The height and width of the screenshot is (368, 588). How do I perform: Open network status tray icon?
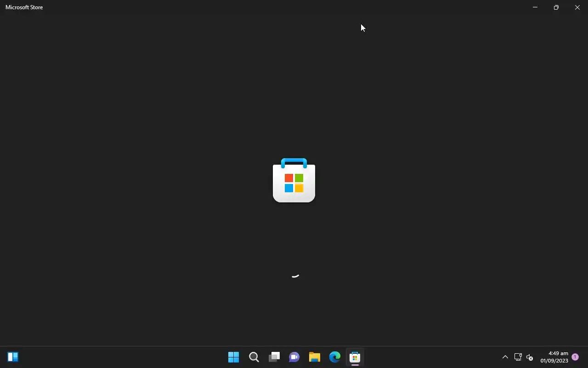[518, 357]
